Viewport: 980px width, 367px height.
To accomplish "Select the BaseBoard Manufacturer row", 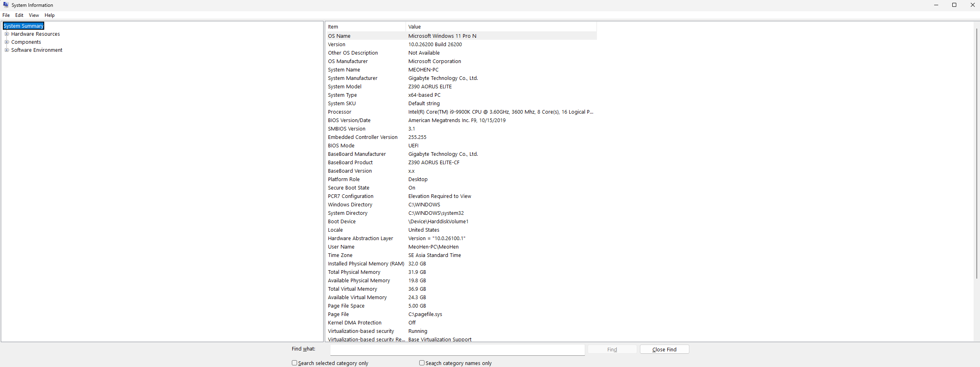I will click(461, 154).
